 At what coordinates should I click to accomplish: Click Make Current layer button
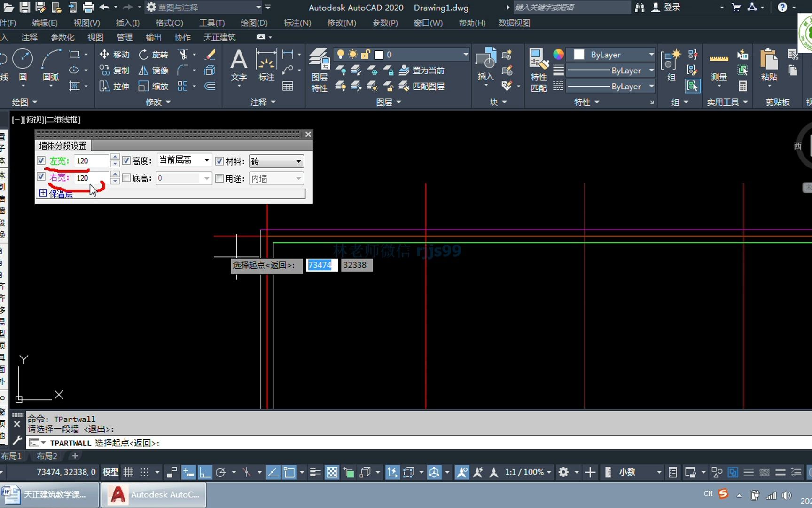(422, 71)
